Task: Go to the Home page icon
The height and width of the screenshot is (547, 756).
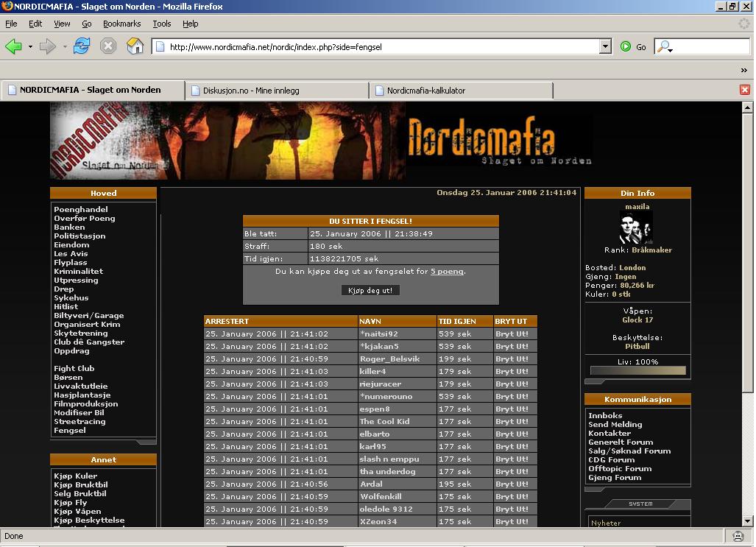Action: (135, 46)
